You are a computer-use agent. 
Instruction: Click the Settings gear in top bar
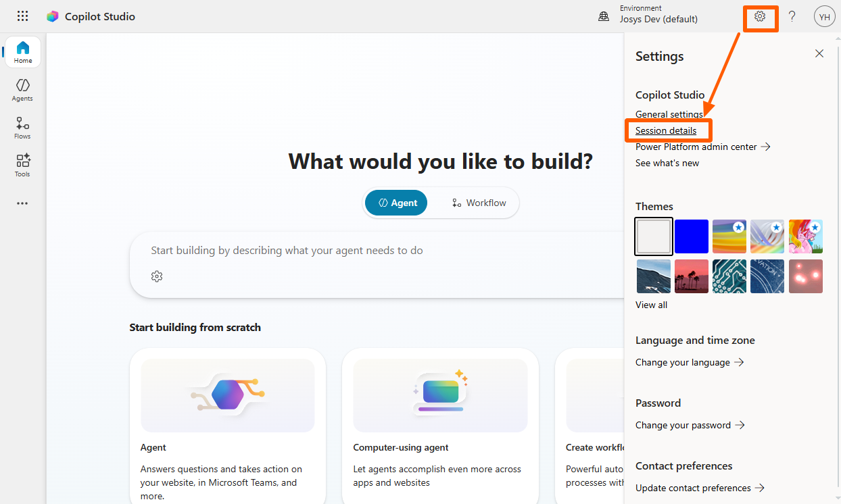tap(760, 16)
